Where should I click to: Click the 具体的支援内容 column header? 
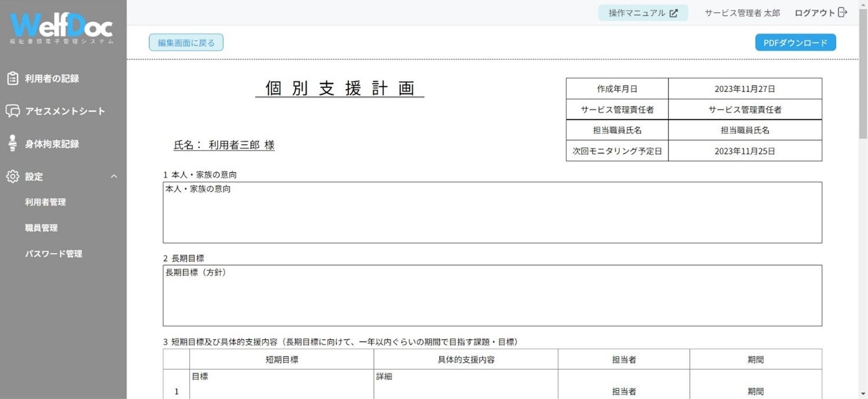(x=466, y=360)
